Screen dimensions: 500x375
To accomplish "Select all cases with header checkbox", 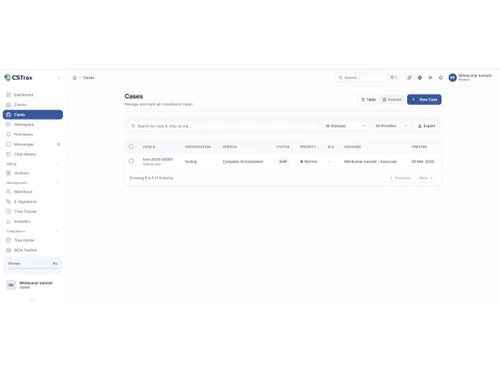I will click(131, 146).
